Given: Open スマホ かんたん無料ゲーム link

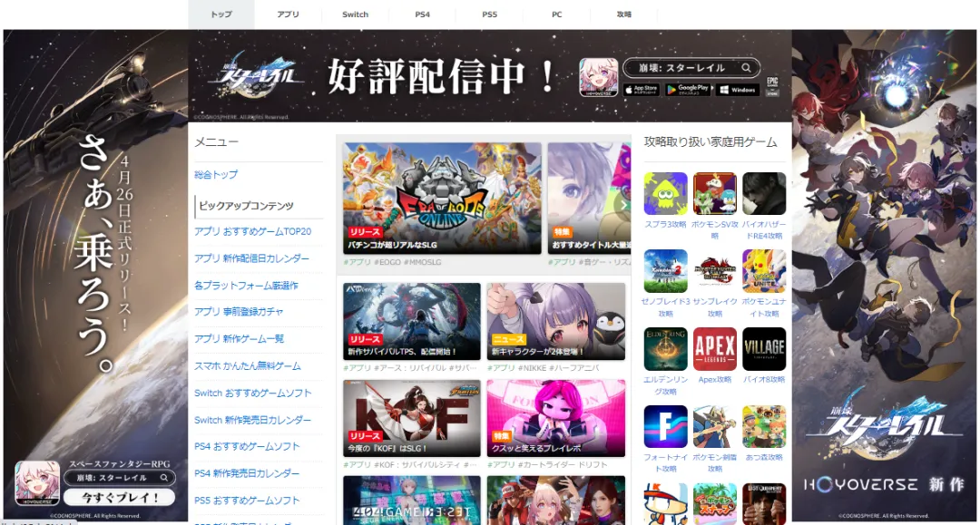Looking at the screenshot, I should click(x=248, y=365).
